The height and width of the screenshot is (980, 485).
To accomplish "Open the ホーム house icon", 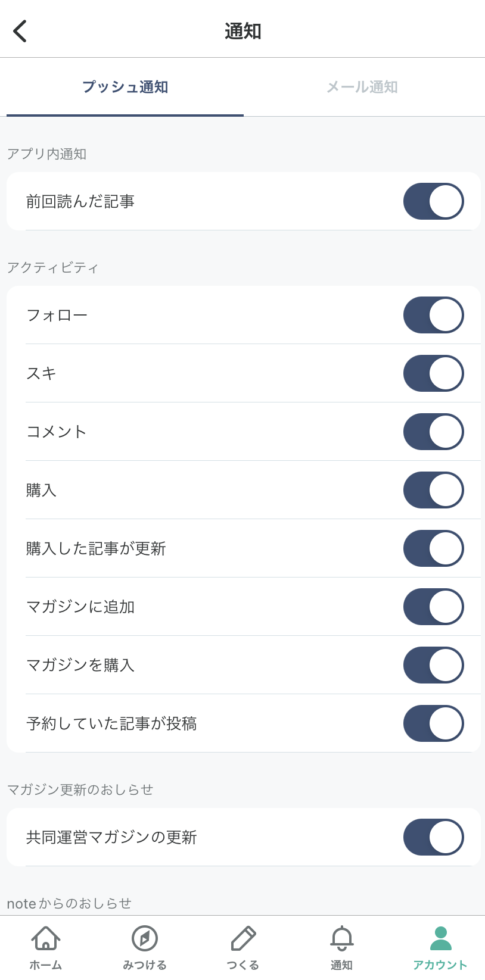I will [x=46, y=938].
